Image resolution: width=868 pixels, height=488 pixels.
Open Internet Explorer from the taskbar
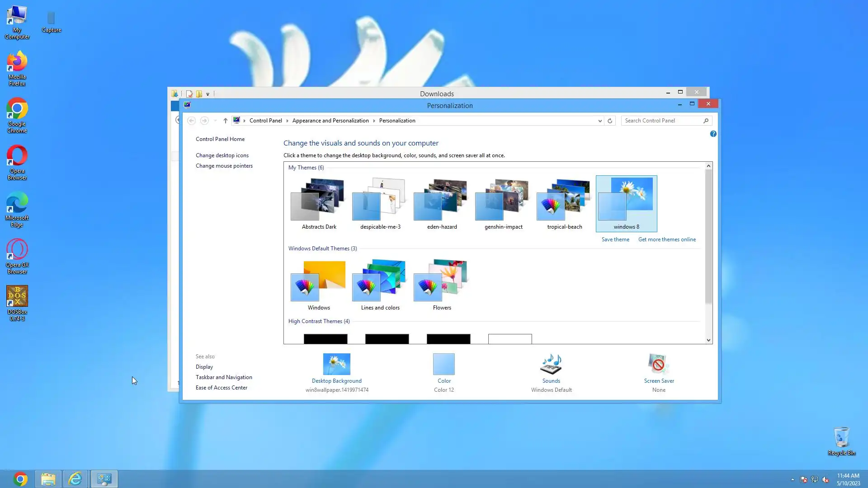pyautogui.click(x=75, y=479)
